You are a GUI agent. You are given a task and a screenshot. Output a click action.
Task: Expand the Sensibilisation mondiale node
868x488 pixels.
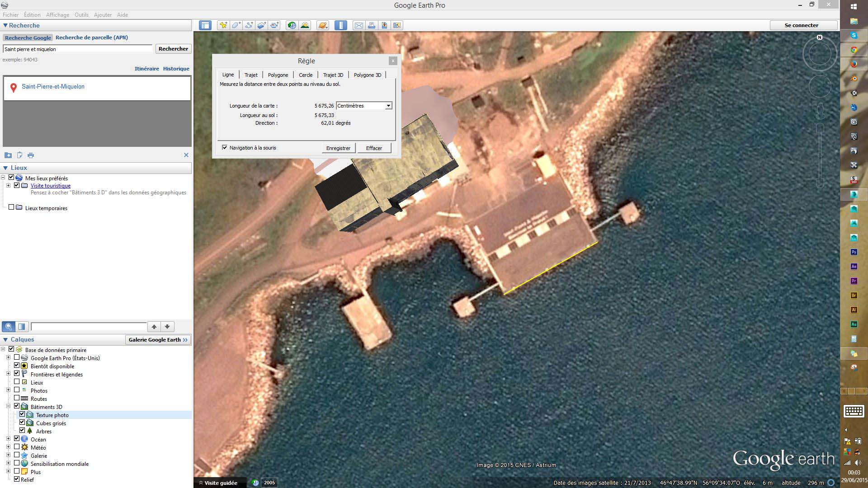coord(8,463)
